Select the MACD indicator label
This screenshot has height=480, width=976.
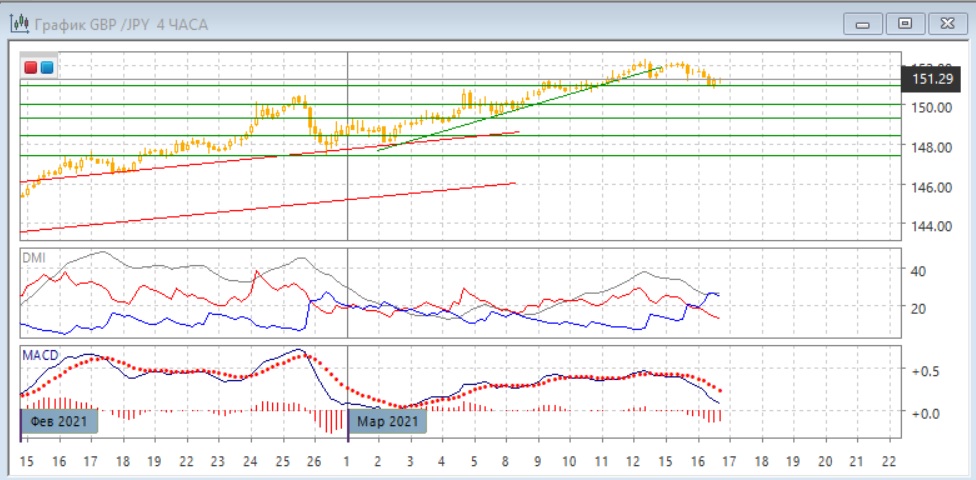[x=39, y=355]
